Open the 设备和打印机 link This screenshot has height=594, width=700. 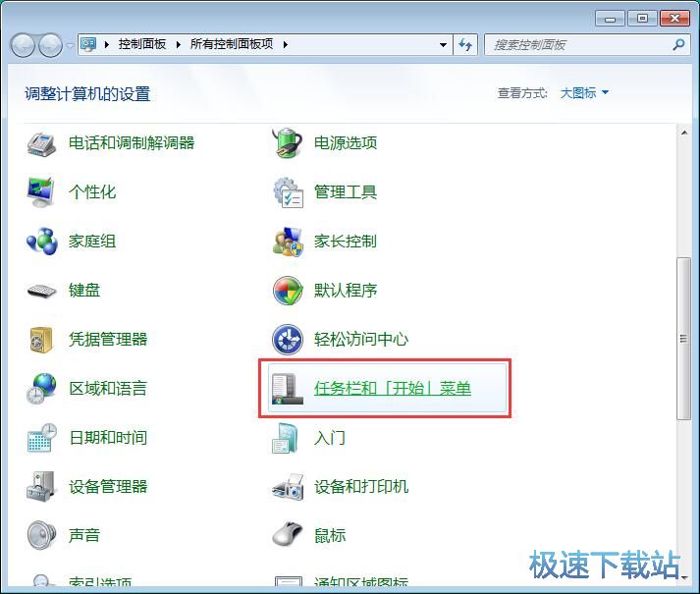point(360,486)
